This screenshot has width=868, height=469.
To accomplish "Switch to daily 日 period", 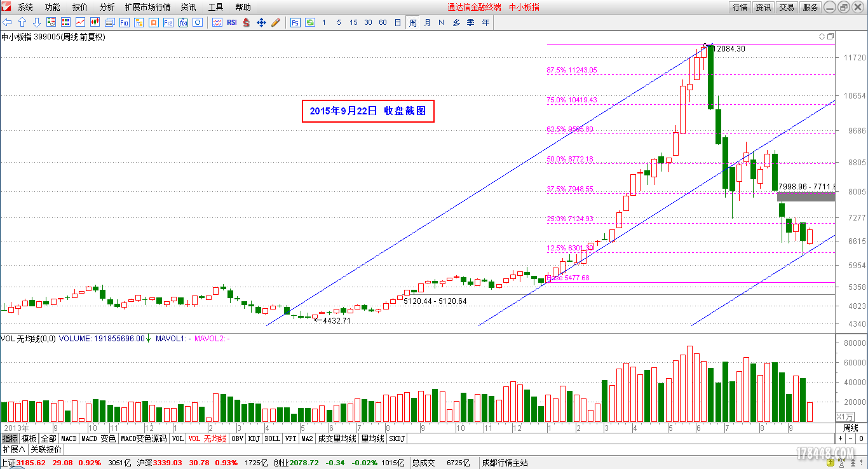I will click(398, 22).
